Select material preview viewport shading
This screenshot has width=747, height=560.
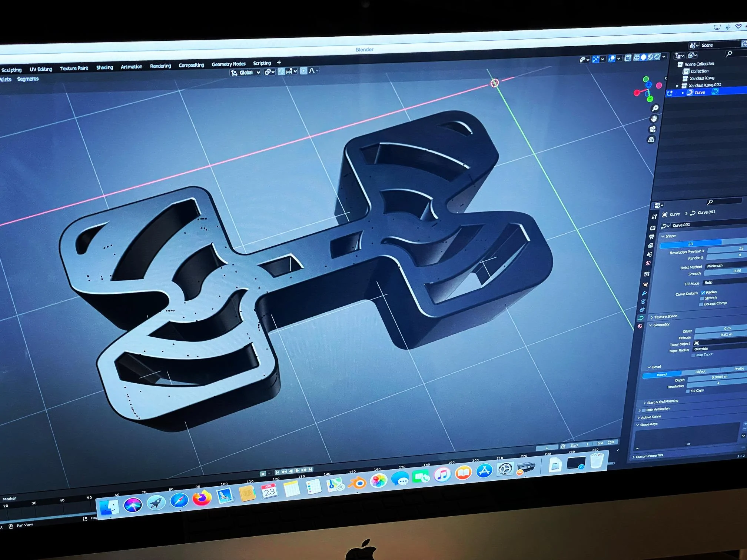[x=650, y=57]
